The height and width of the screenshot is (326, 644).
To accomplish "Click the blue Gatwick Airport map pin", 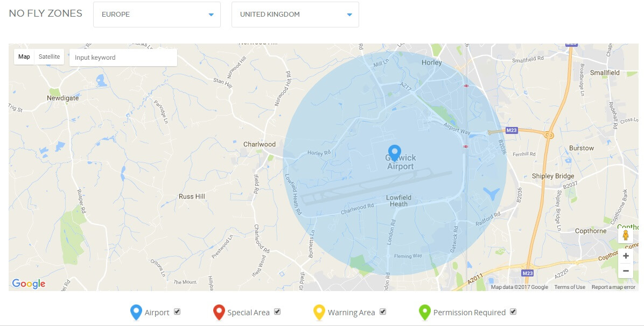I will (394, 152).
